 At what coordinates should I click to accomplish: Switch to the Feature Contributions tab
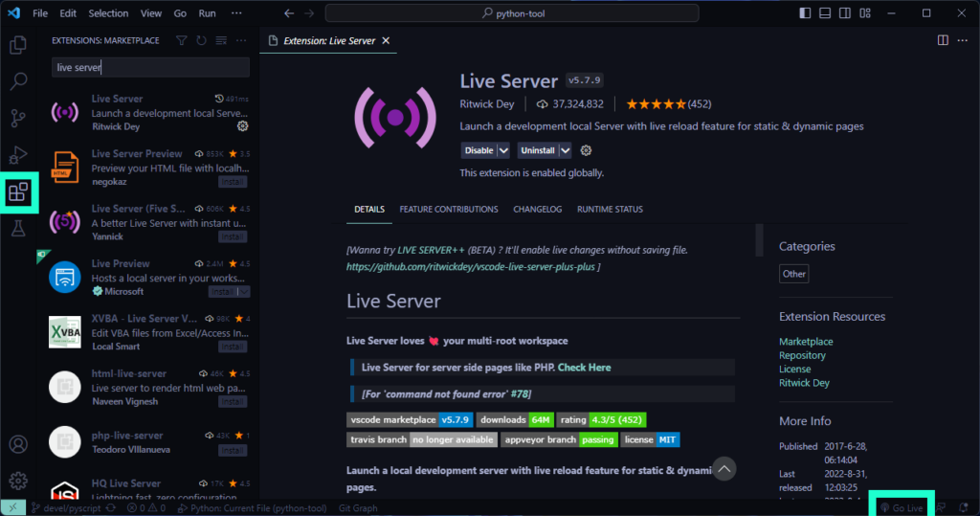click(448, 209)
